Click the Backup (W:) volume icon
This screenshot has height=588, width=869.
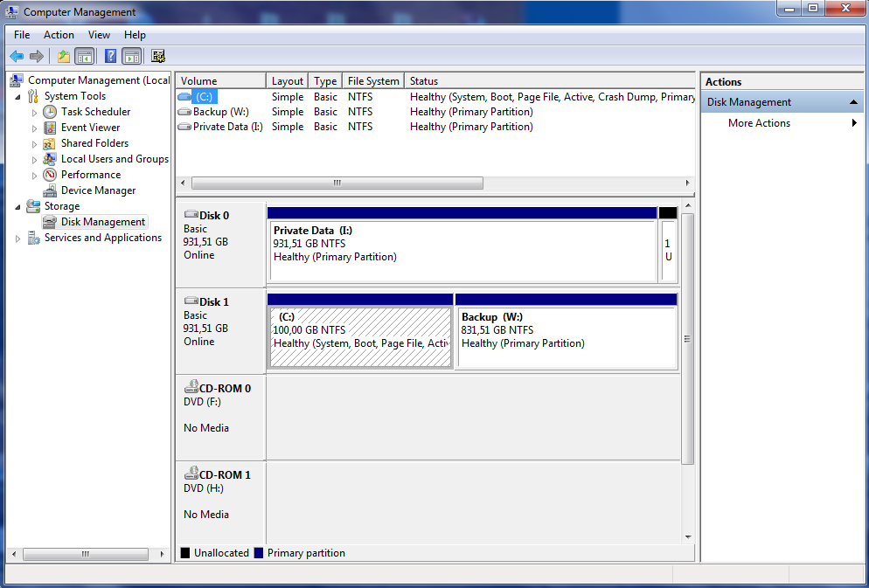point(184,112)
